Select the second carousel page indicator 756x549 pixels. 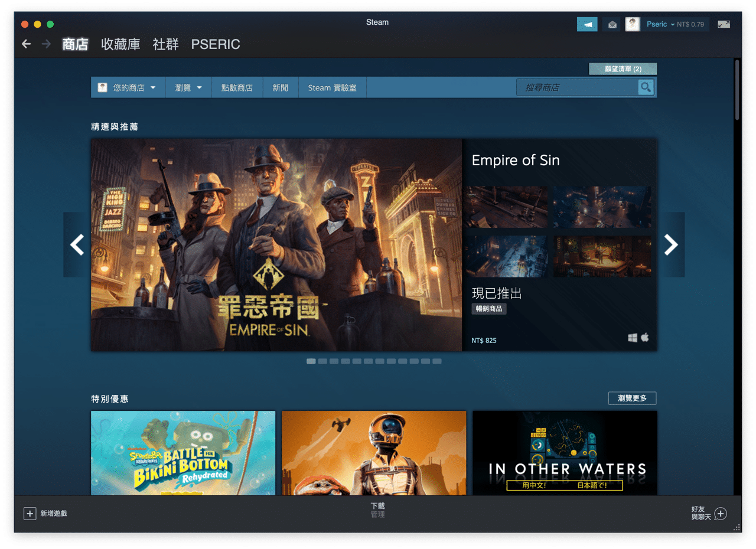[x=322, y=361]
